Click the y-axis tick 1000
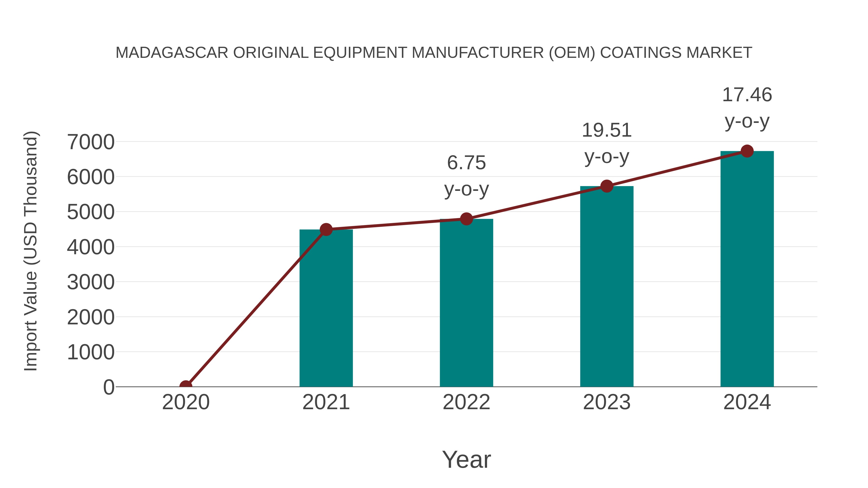Viewport: 868px width, 488px height. click(91, 352)
